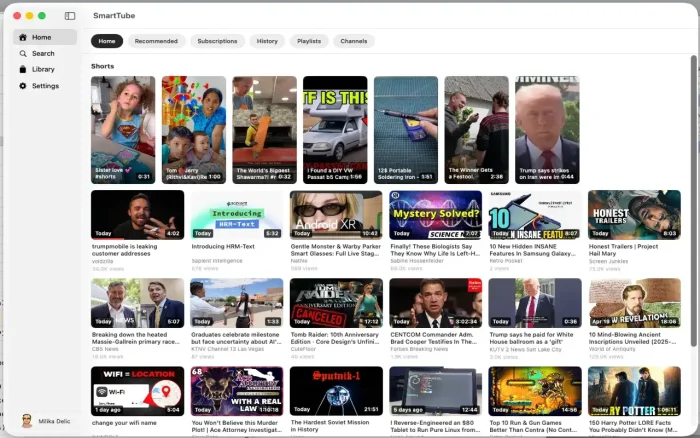The width and height of the screenshot is (700, 438).
Task: Switch to the Subscriptions tab
Action: click(x=217, y=41)
